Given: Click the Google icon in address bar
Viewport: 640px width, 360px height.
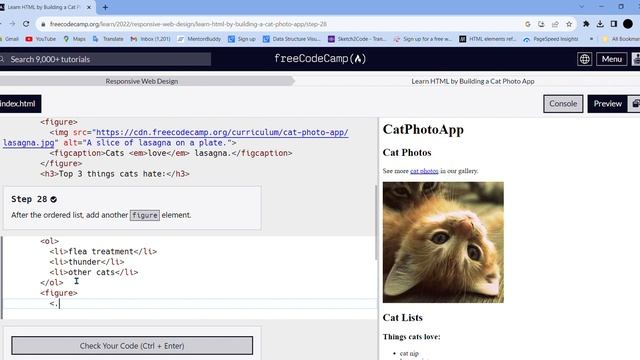Looking at the screenshot, I should click(x=527, y=24).
